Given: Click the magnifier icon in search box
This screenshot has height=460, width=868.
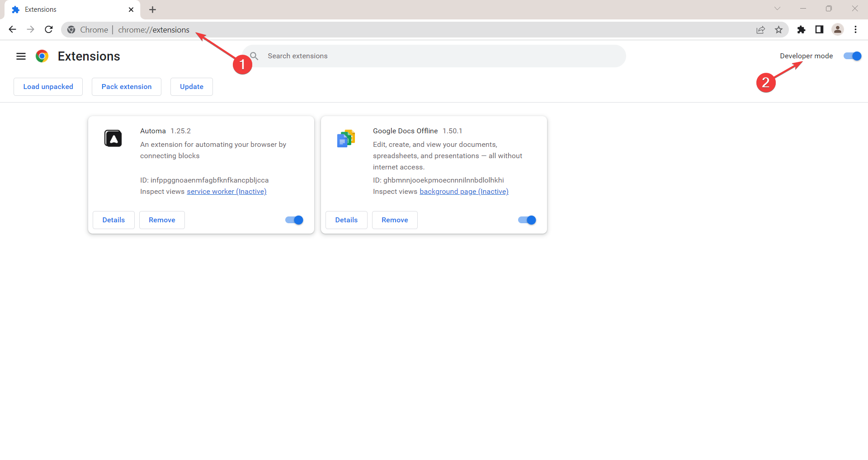Looking at the screenshot, I should pos(254,56).
